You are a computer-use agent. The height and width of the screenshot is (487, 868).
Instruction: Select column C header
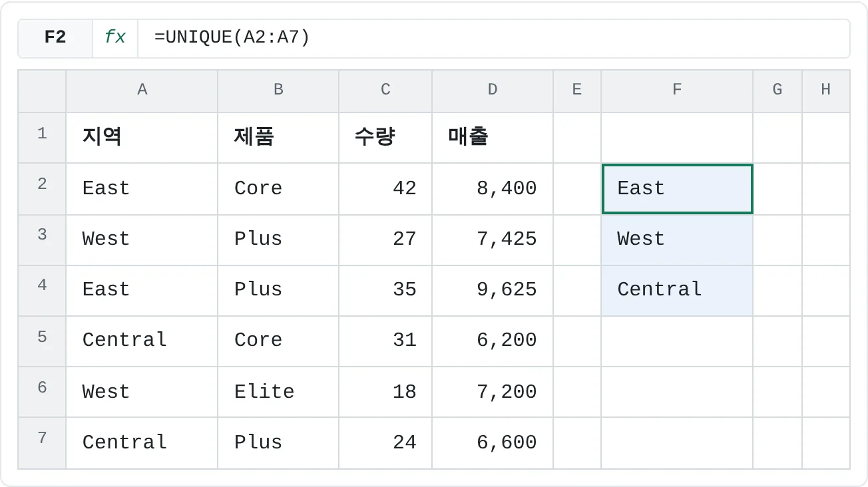coord(385,90)
